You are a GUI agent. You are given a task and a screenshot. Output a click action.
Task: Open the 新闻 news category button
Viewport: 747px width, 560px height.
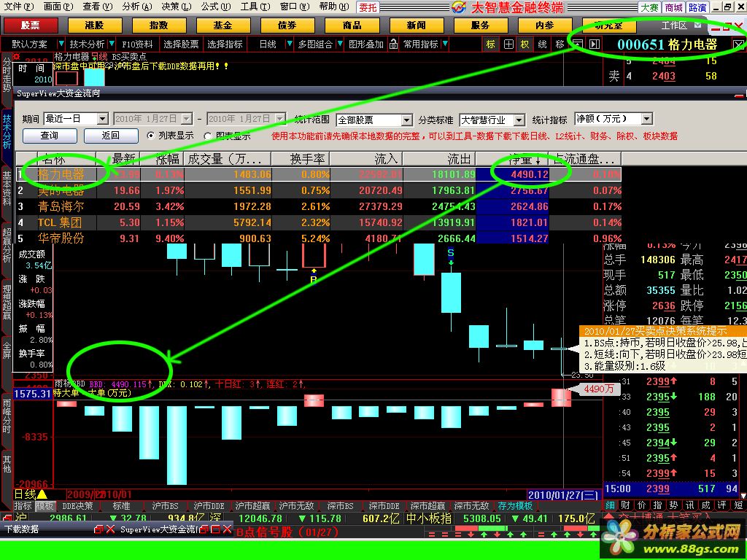(416, 26)
